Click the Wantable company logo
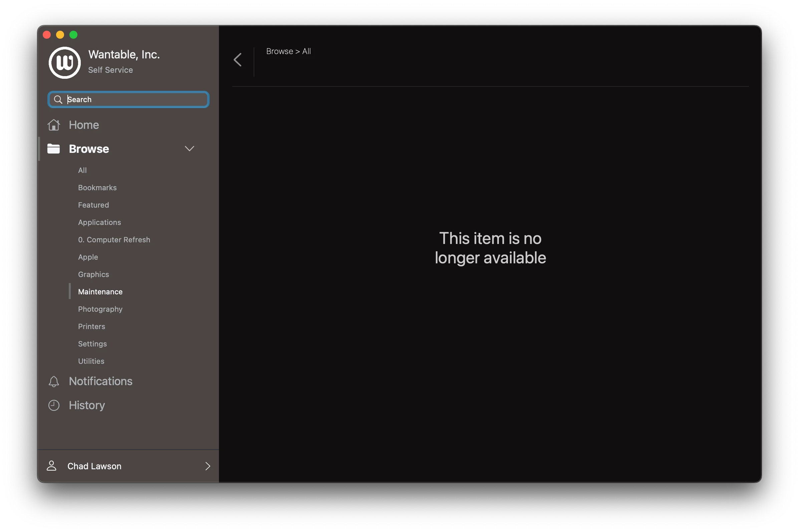 pos(64,63)
